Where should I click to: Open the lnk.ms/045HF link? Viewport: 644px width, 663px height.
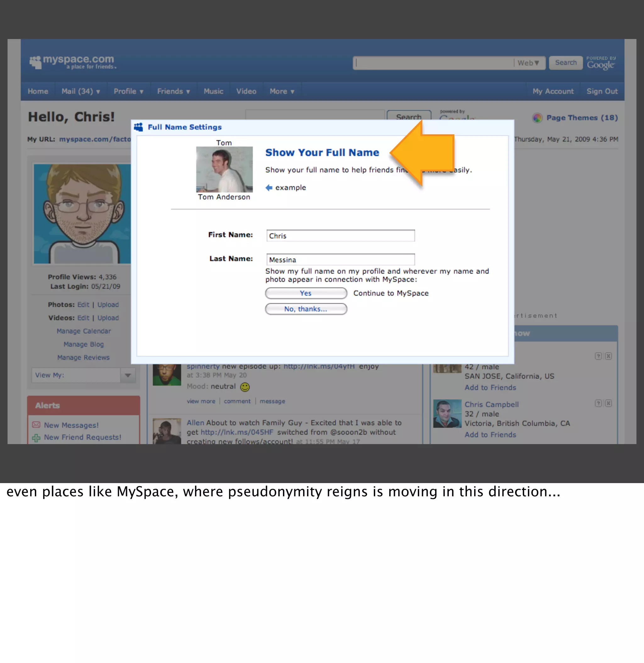click(x=237, y=432)
